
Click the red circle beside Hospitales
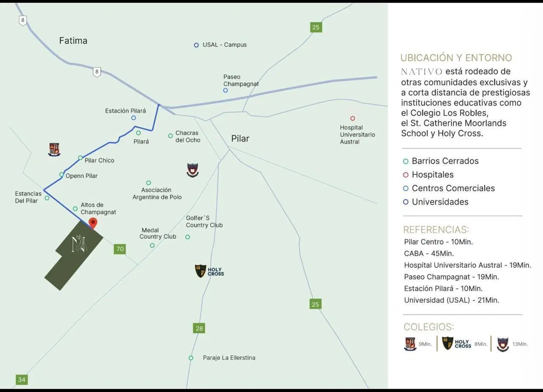406,175
